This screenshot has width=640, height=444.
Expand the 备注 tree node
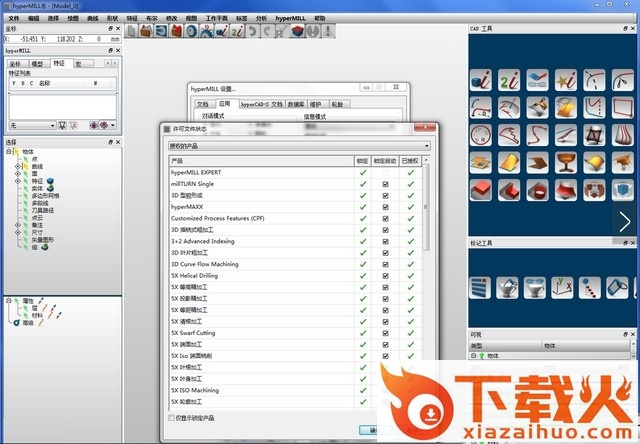point(18,225)
